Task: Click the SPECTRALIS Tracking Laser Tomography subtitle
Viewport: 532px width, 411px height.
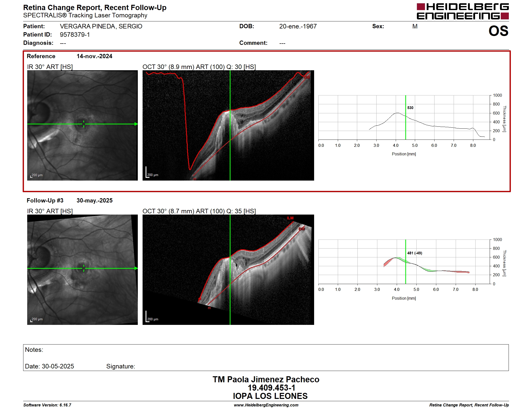Action: (85, 16)
